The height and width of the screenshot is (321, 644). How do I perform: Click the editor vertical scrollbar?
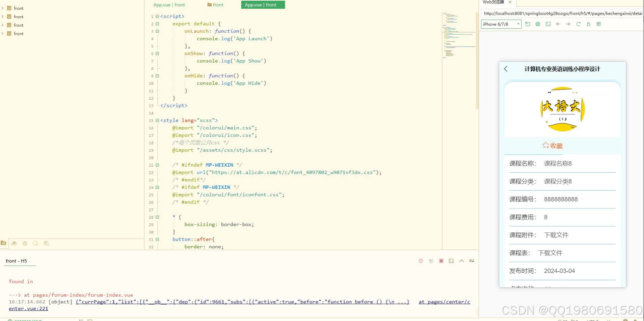(477, 61)
